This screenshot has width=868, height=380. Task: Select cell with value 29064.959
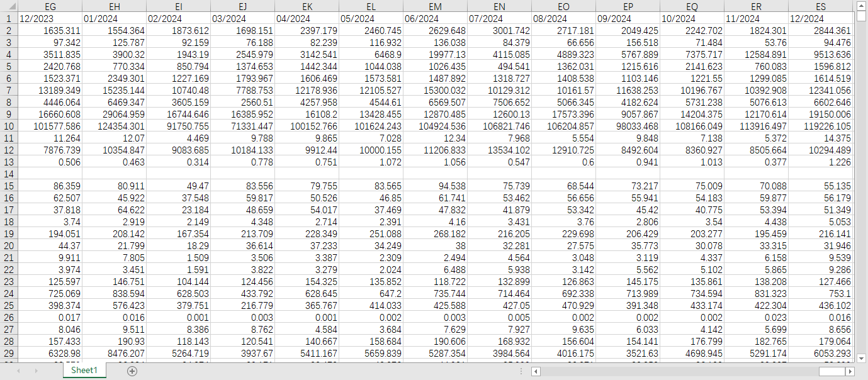[114, 114]
